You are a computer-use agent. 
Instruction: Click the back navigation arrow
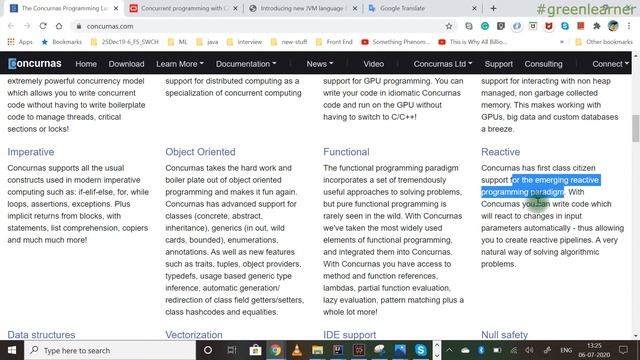(x=11, y=26)
